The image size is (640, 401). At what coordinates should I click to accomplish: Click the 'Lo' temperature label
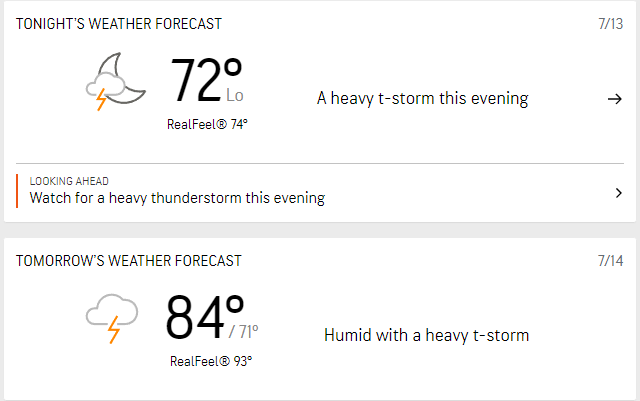click(x=235, y=96)
